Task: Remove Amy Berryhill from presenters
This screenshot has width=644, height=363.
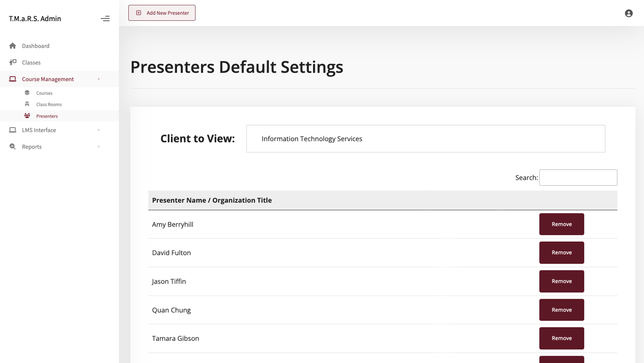Action: point(561,224)
